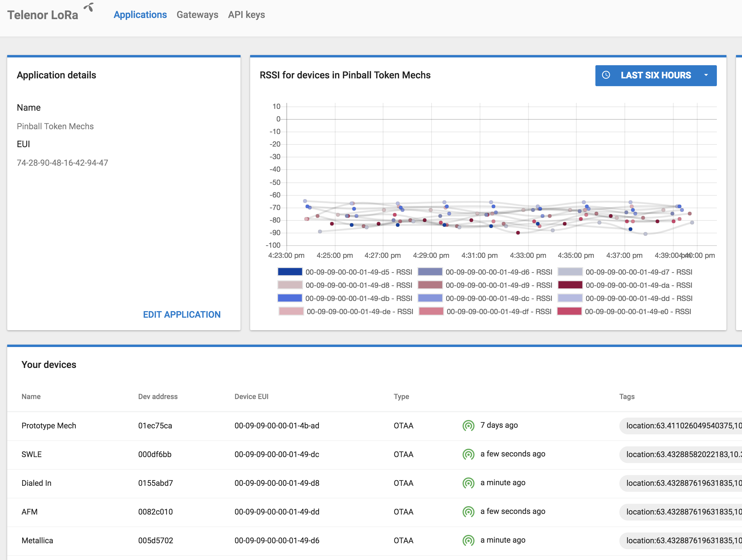Toggle the 49-de RSSI legend swatch
742x560 pixels.
click(x=291, y=311)
